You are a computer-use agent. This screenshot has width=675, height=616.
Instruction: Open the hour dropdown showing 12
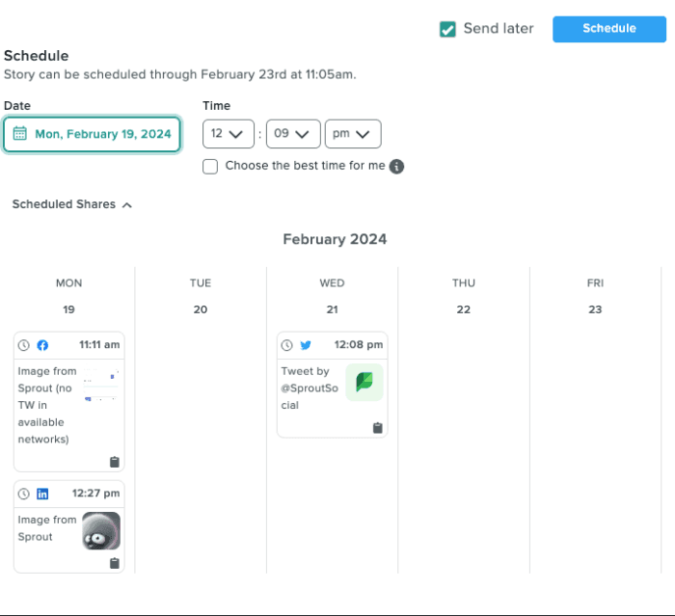(229, 134)
